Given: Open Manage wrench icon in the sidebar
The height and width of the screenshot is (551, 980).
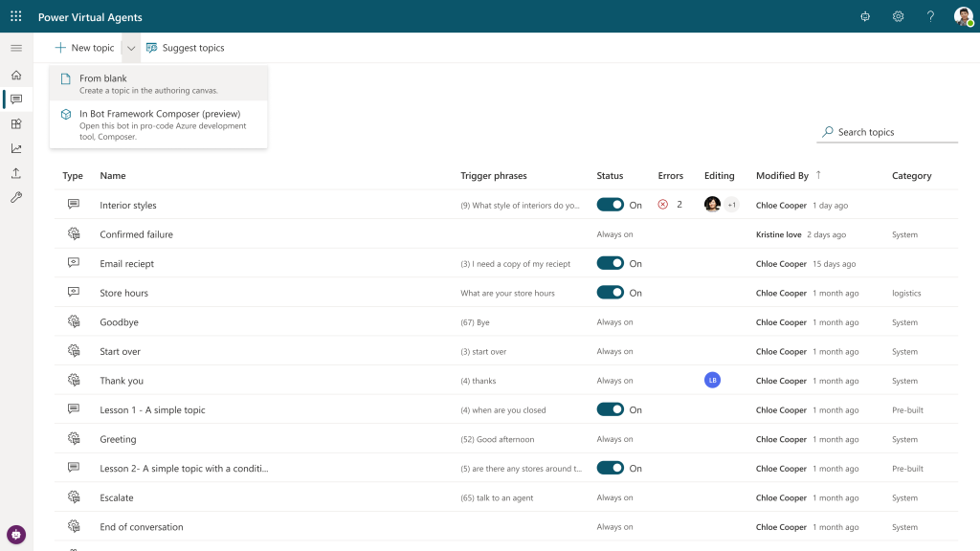Looking at the screenshot, I should [x=16, y=197].
